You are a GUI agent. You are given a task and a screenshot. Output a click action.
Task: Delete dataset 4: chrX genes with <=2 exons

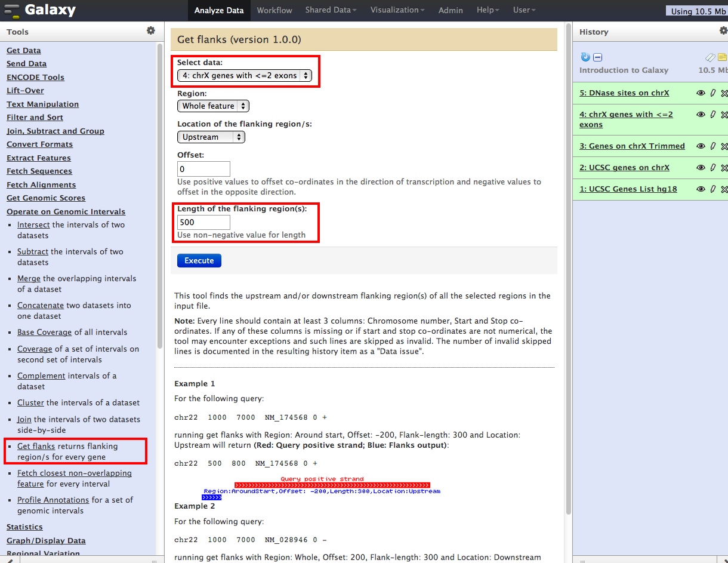pyautogui.click(x=724, y=115)
